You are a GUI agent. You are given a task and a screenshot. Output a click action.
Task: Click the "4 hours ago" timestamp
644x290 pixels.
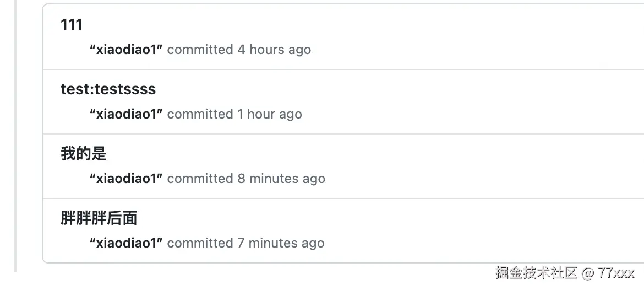(274, 50)
